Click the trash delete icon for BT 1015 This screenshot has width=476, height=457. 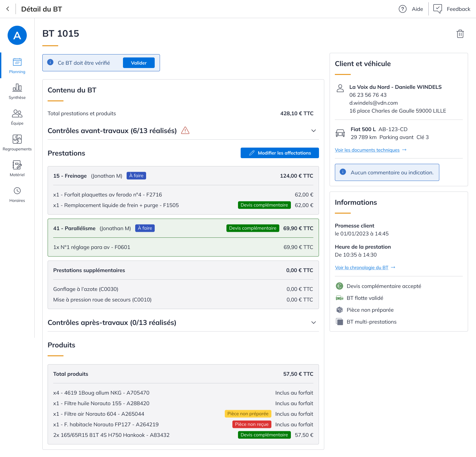click(x=460, y=34)
